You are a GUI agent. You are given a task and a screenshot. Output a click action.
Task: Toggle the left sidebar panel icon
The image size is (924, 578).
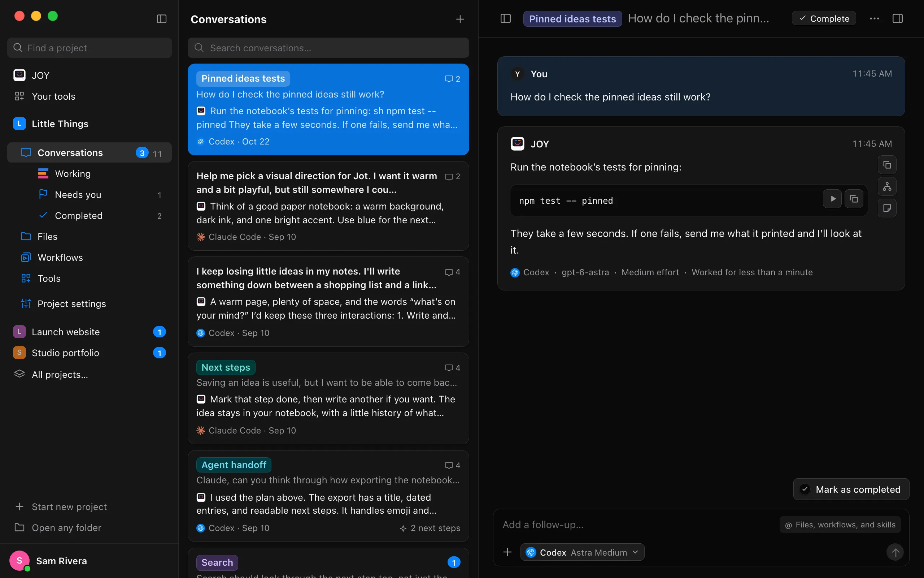point(161,19)
